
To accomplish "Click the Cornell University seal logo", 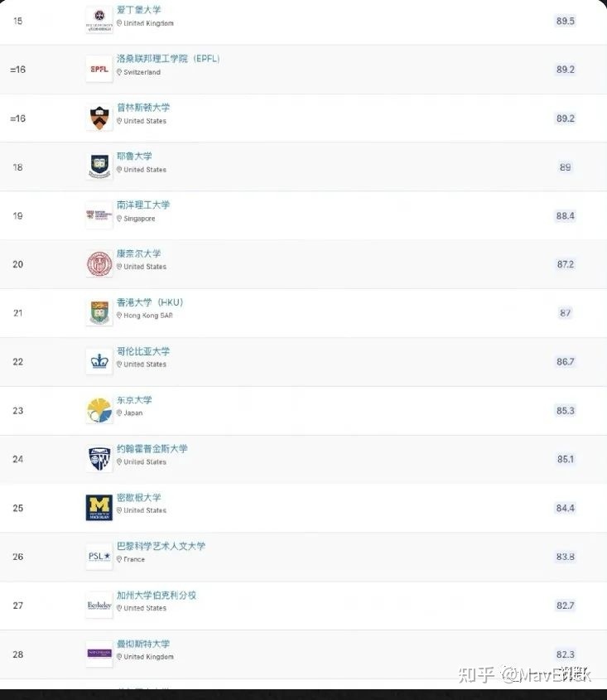I will pyautogui.click(x=99, y=264).
